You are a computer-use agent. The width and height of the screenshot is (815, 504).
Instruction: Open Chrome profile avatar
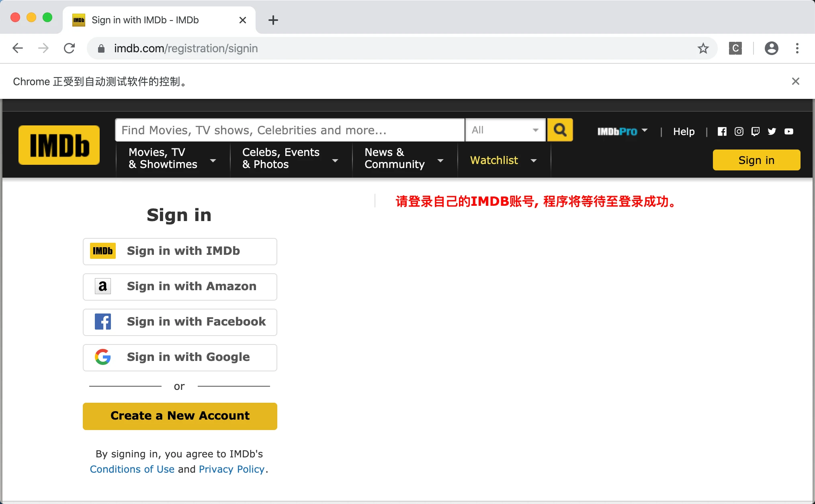(x=771, y=48)
